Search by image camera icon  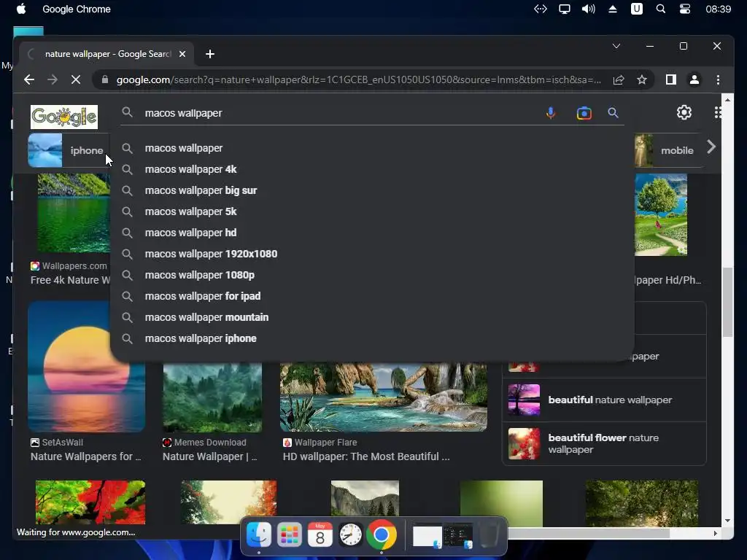(x=584, y=113)
